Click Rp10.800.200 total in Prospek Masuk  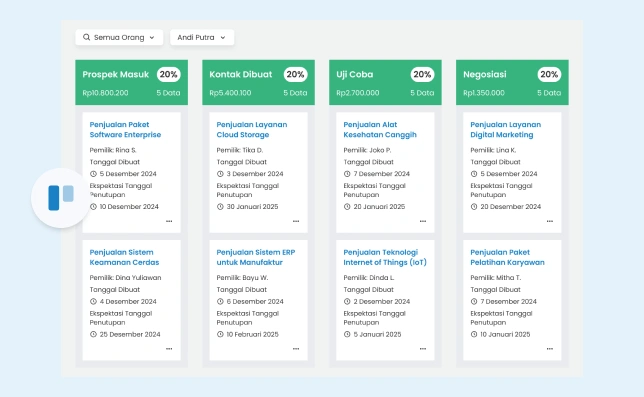[x=105, y=93]
